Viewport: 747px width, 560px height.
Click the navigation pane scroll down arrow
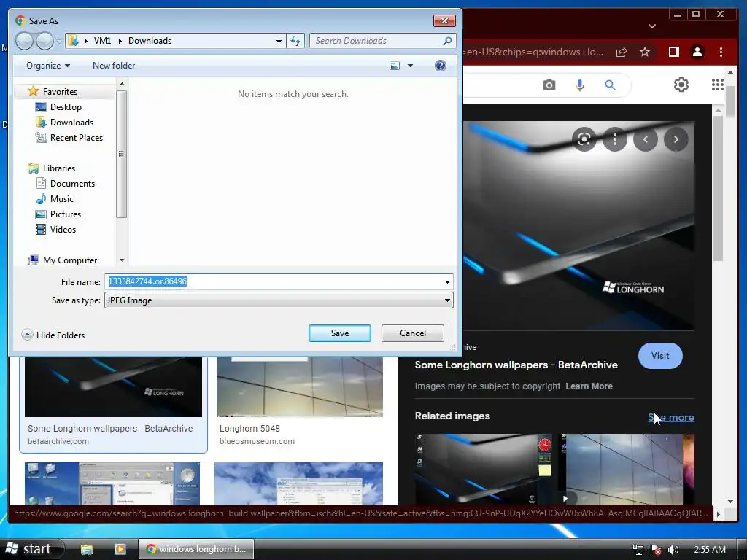[x=122, y=260]
